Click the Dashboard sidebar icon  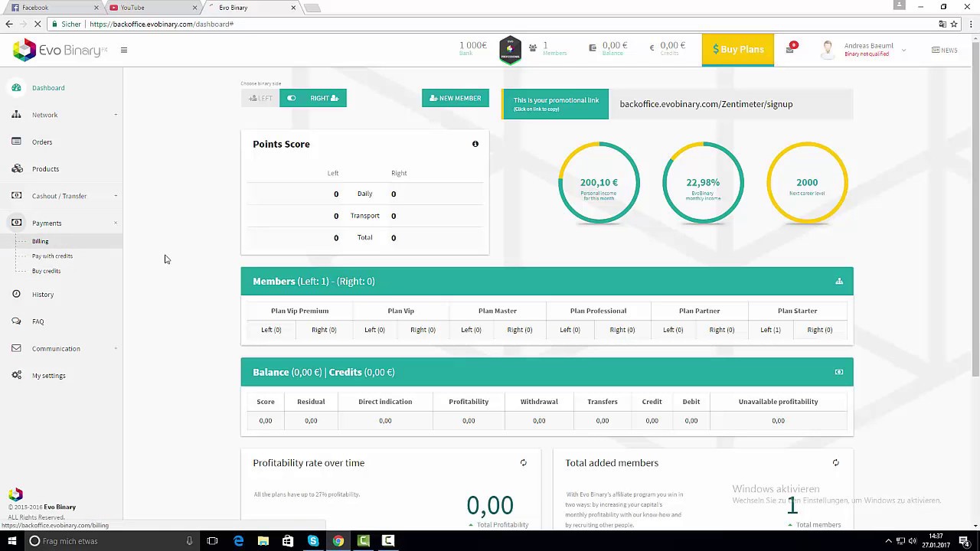(16, 88)
